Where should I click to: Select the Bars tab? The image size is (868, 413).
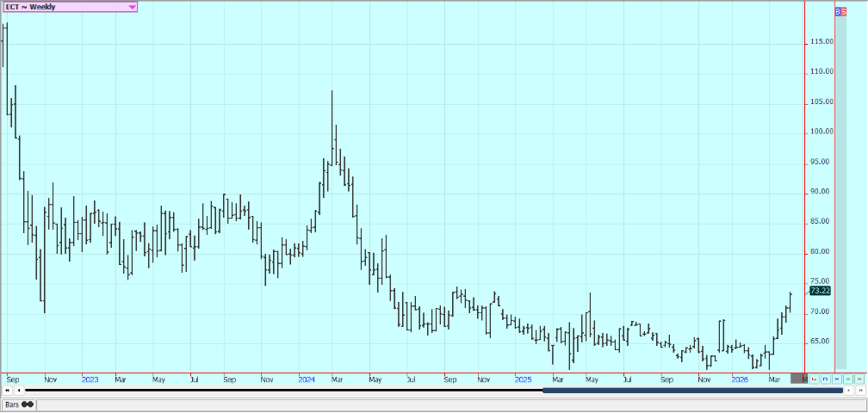pos(19,404)
